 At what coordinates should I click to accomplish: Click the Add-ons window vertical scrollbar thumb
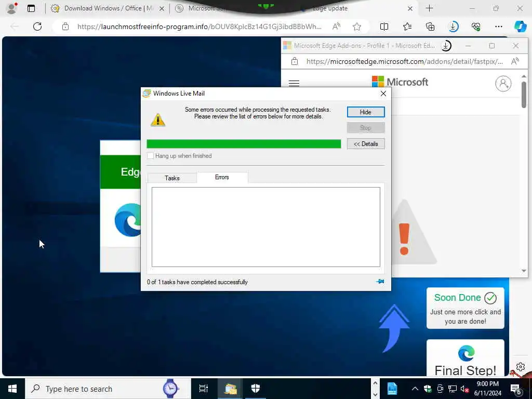pyautogui.click(x=524, y=95)
